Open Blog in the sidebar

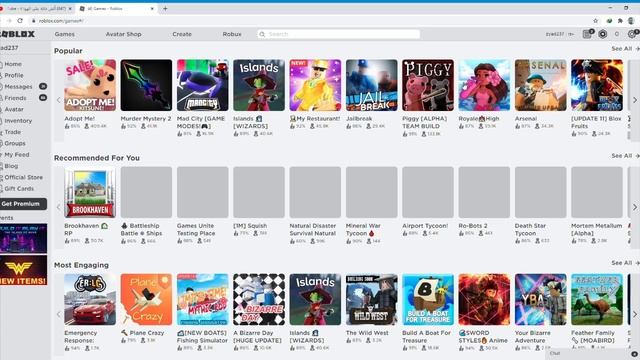11,166
